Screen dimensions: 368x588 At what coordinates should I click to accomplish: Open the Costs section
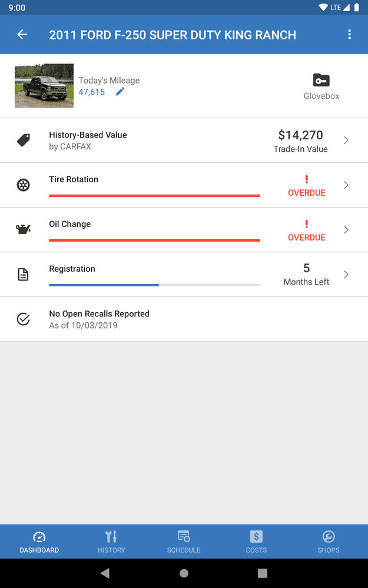[256, 541]
